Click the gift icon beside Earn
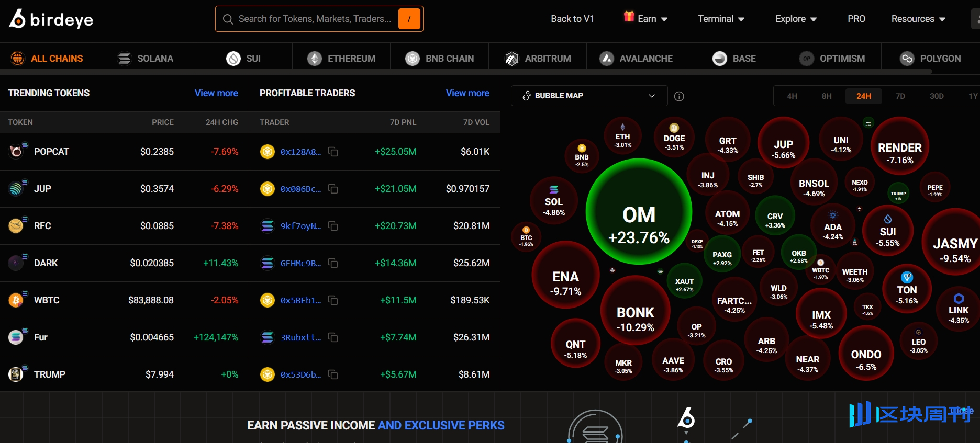The width and height of the screenshot is (980, 443). pos(629,17)
